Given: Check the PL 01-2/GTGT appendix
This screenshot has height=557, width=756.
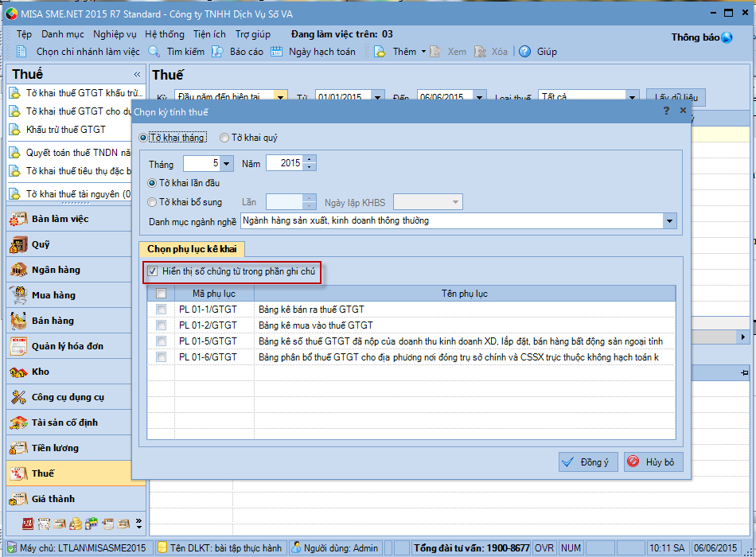Looking at the screenshot, I should [161, 325].
